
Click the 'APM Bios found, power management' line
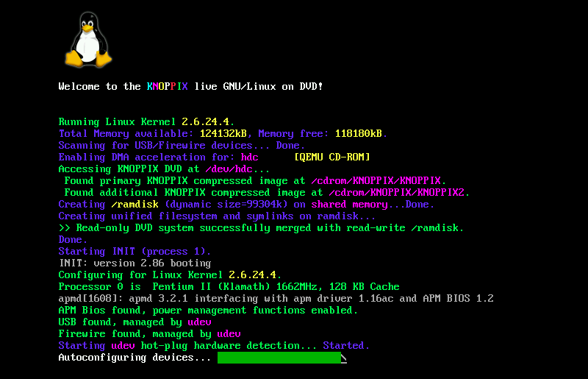pyautogui.click(x=208, y=311)
